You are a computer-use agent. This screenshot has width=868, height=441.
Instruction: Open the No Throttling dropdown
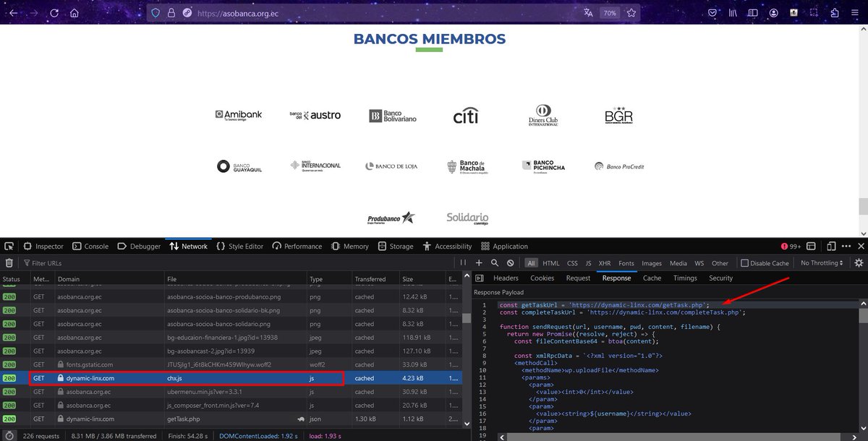pyautogui.click(x=822, y=263)
